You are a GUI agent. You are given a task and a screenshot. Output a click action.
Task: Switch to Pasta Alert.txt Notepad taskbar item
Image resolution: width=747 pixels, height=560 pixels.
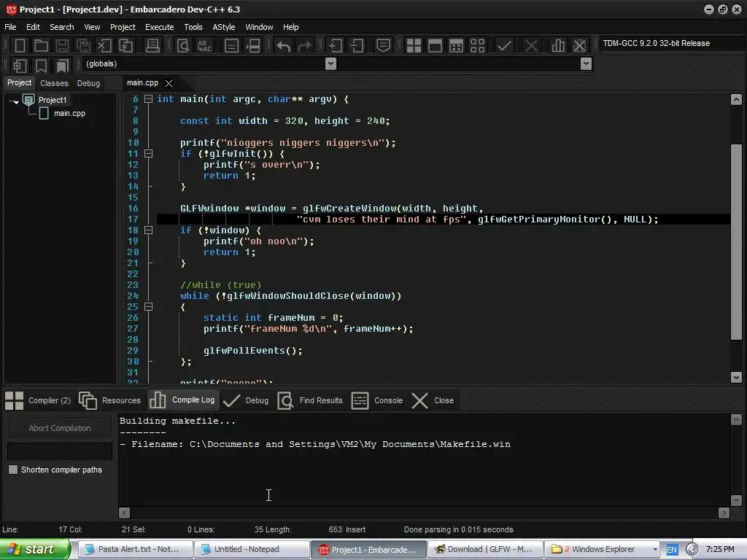click(135, 550)
